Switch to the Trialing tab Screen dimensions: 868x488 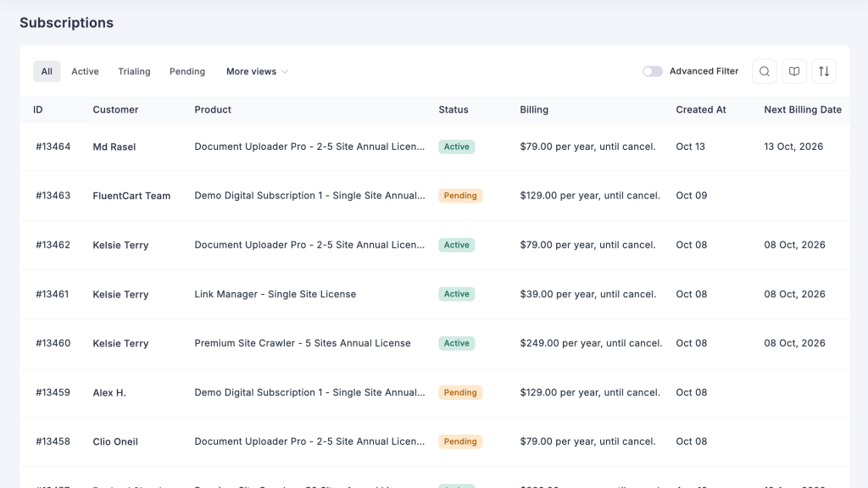(x=134, y=72)
